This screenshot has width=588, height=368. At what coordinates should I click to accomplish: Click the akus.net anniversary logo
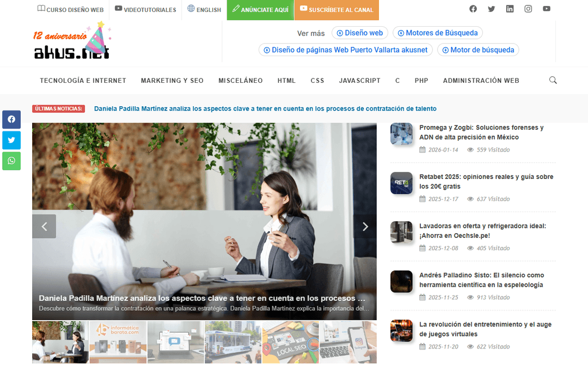(x=72, y=41)
